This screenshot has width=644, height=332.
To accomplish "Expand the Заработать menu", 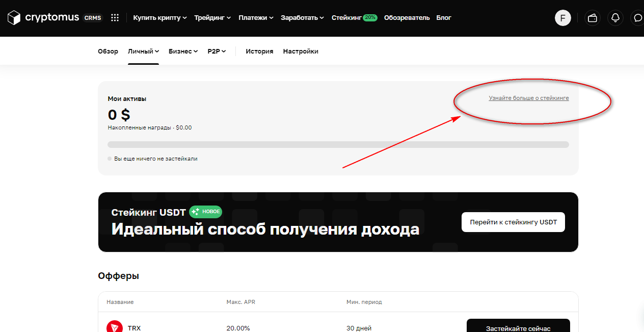I will [302, 18].
